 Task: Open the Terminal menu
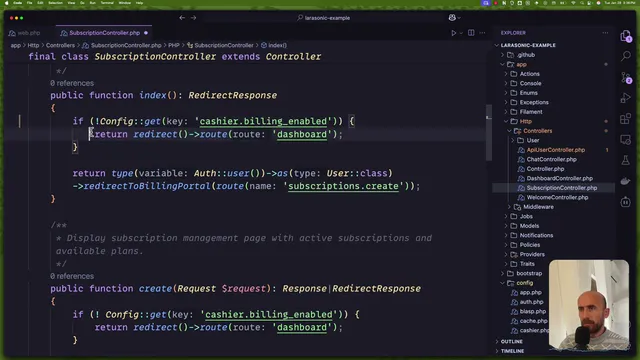pos(107,3)
